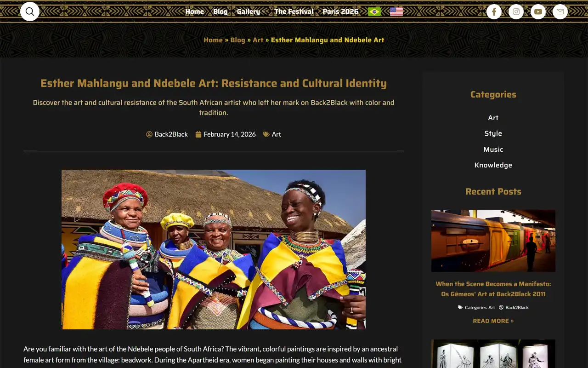588x368 pixels.
Task: Click the Categories sidebar heading
Action: [493, 94]
